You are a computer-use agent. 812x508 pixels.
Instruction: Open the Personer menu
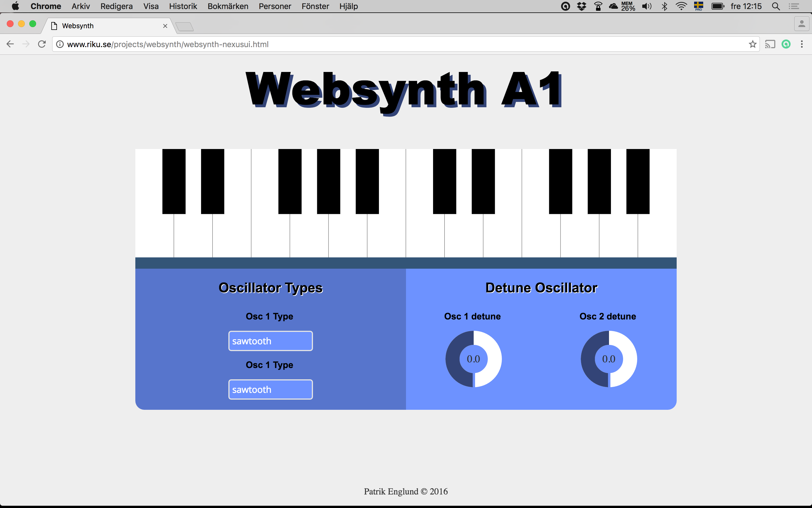(x=275, y=6)
